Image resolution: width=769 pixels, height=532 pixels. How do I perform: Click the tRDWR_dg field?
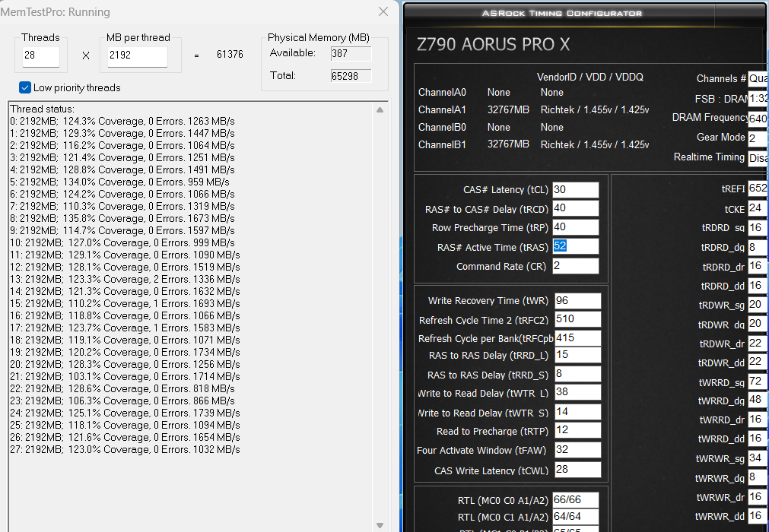758,324
